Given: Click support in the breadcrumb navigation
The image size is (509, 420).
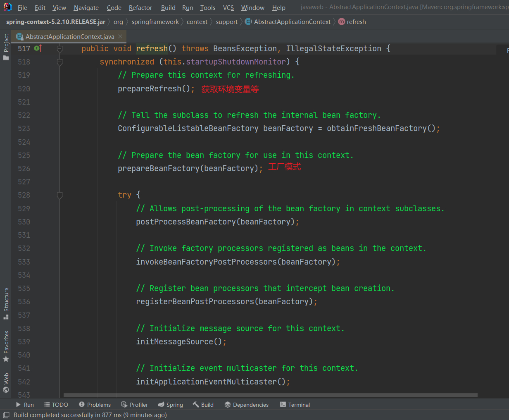Looking at the screenshot, I should click(x=226, y=21).
